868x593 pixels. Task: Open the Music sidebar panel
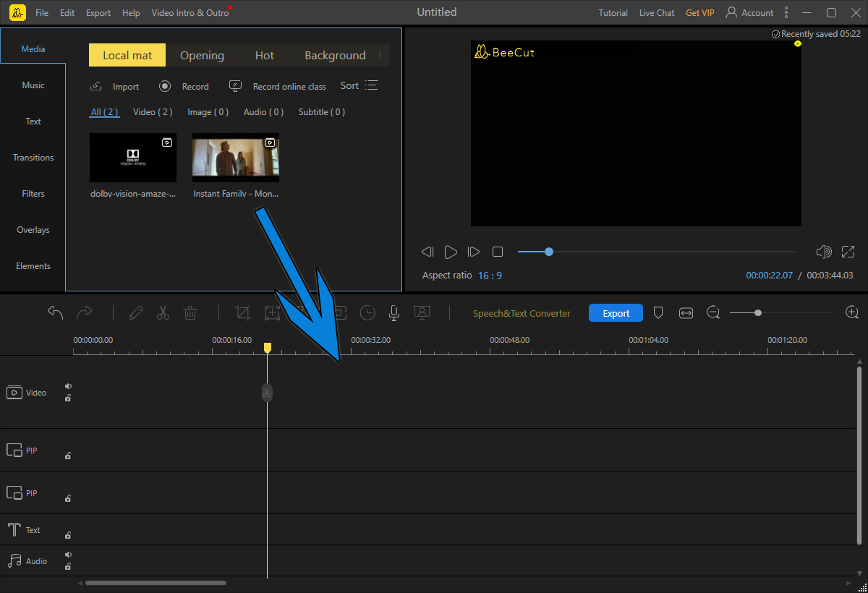[33, 85]
